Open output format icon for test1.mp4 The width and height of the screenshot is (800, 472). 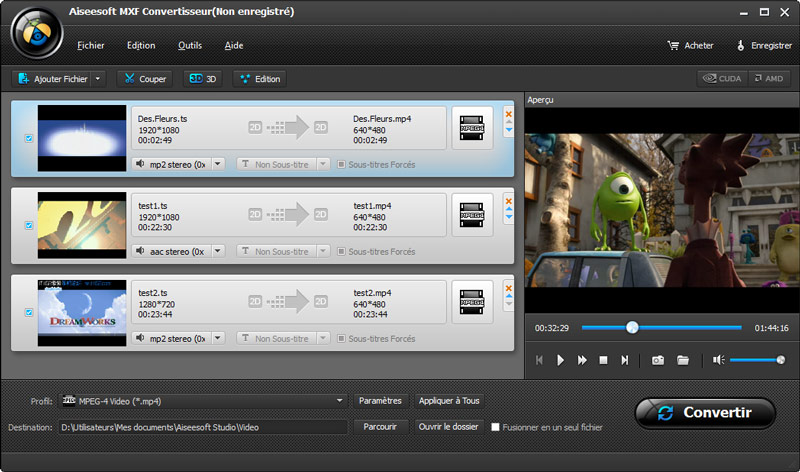click(472, 215)
